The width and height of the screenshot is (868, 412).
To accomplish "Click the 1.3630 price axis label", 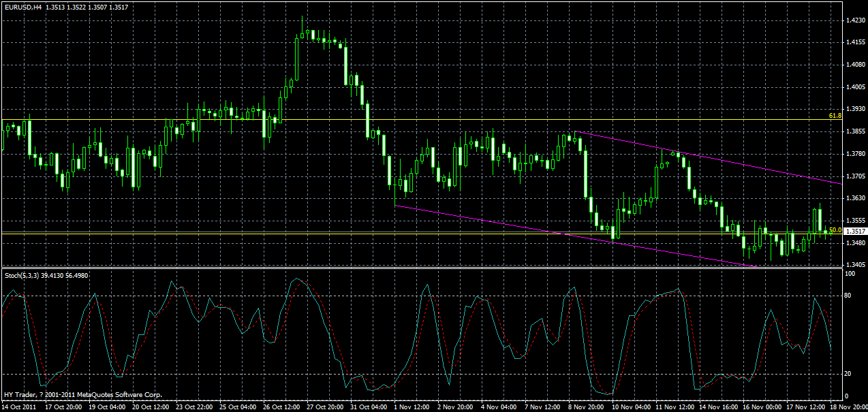I will 856,199.
